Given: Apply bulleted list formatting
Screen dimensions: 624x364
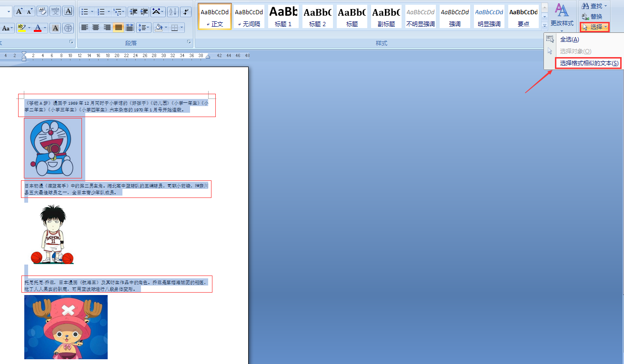Looking at the screenshot, I should pos(84,11).
